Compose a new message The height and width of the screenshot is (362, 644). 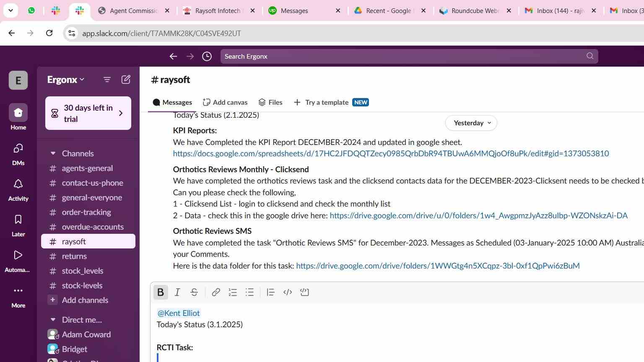pyautogui.click(x=126, y=80)
